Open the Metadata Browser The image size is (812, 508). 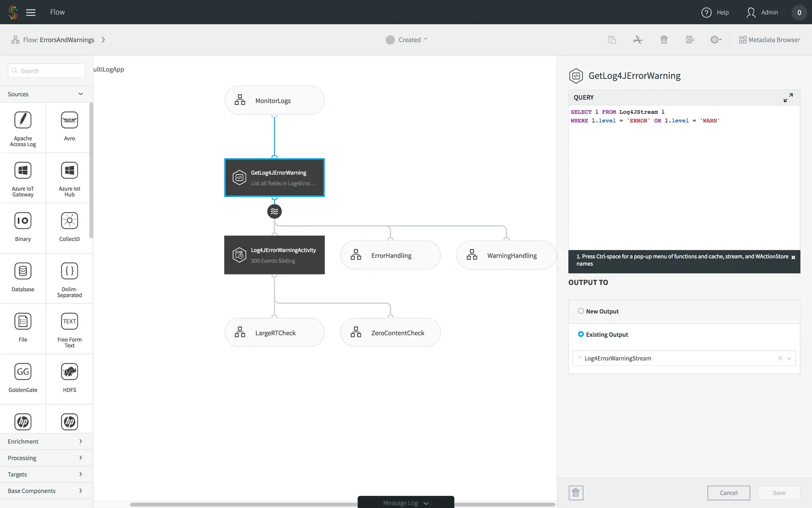769,40
